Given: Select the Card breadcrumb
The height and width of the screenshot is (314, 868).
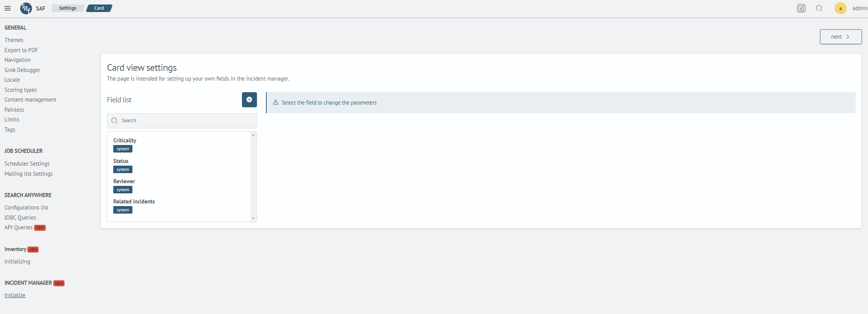Looking at the screenshot, I should [x=99, y=8].
